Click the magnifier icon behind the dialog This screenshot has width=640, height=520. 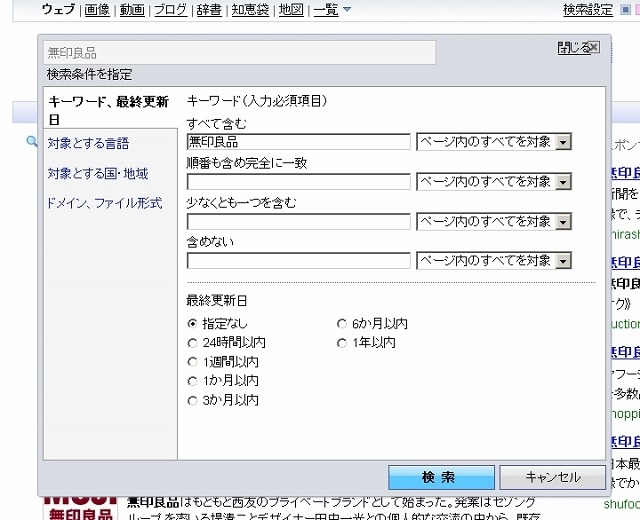pyautogui.click(x=31, y=142)
